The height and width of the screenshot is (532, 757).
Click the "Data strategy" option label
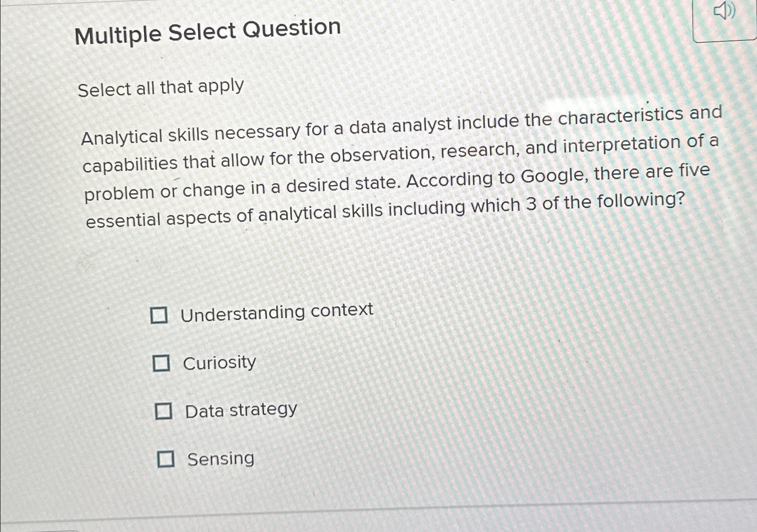(241, 410)
